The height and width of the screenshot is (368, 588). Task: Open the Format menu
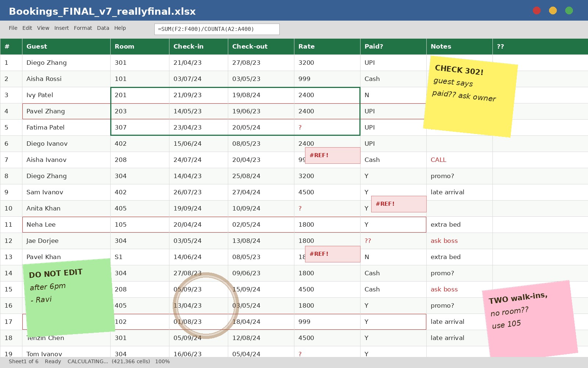pos(83,28)
